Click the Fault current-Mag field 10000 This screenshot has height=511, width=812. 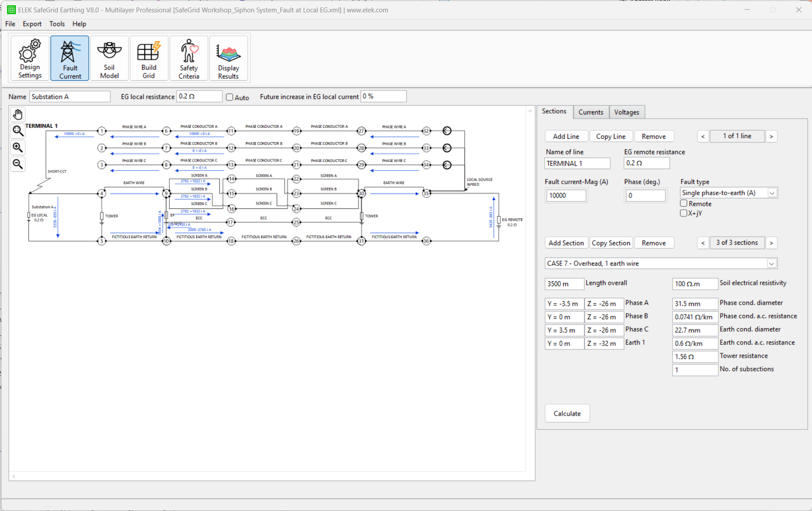(566, 196)
